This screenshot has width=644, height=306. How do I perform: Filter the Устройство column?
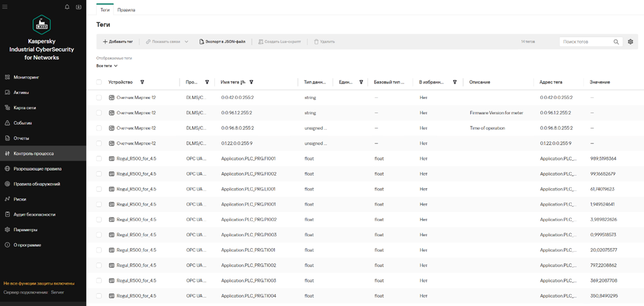142,82
